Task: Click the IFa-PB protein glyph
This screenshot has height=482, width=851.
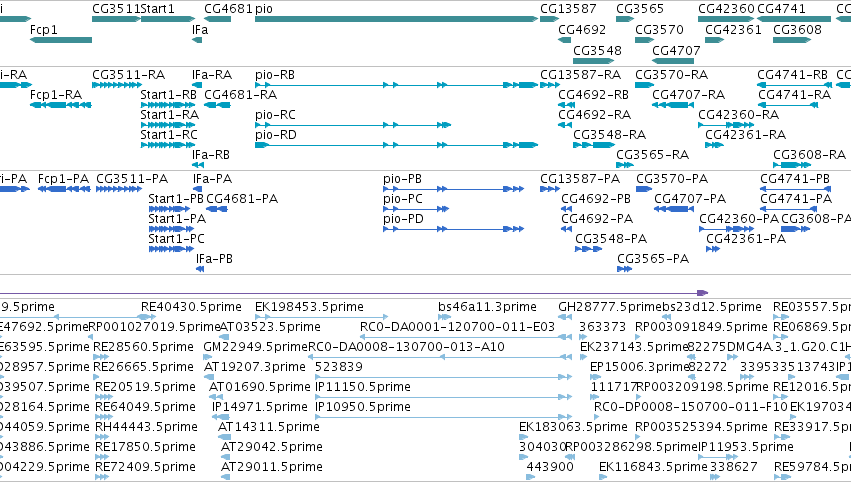Action: (200, 269)
